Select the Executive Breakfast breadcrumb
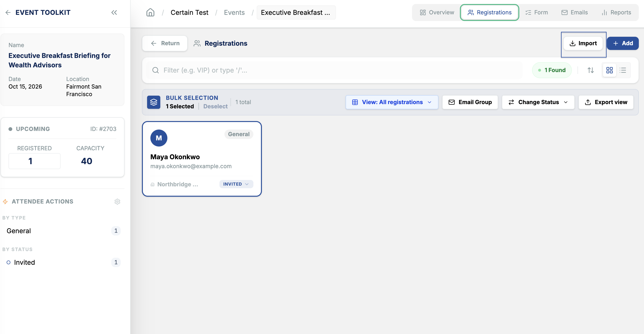The width and height of the screenshot is (644, 334). 296,12
